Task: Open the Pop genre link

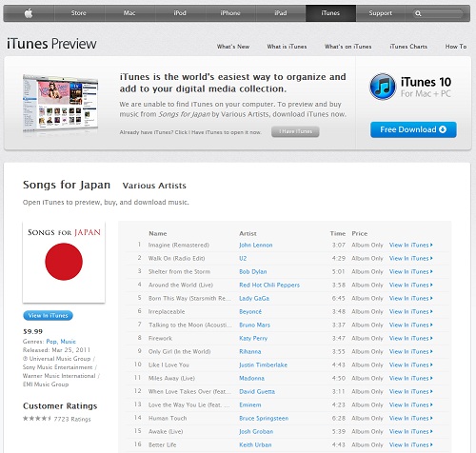Action: [51, 342]
